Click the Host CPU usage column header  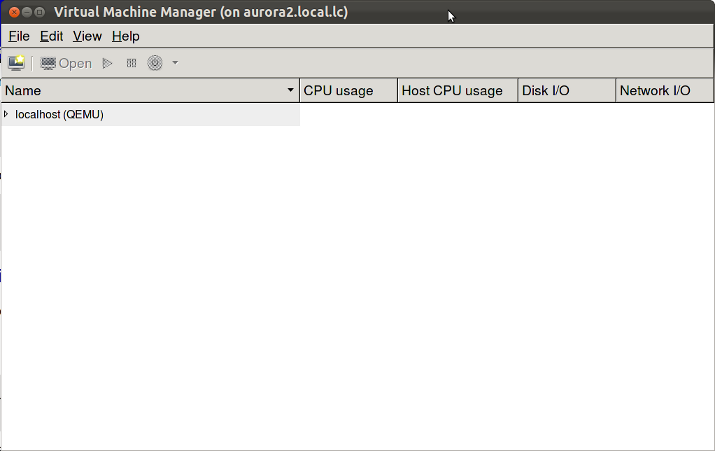pos(457,91)
